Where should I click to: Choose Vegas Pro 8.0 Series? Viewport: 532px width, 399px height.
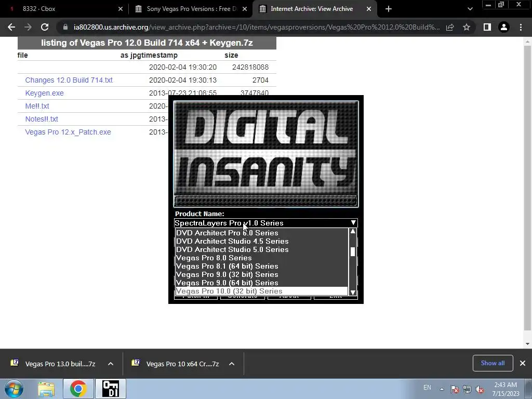[262, 258]
